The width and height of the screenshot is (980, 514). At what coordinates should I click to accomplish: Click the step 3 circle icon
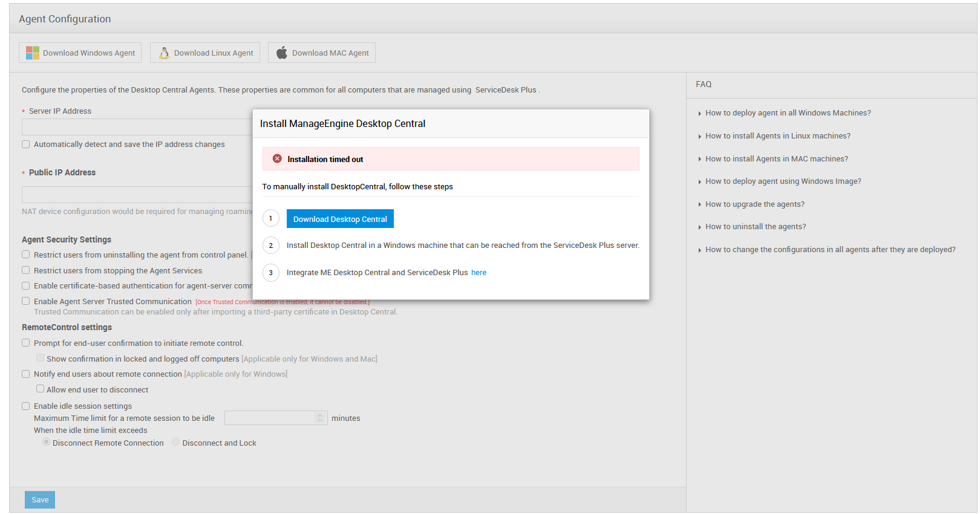tap(270, 273)
